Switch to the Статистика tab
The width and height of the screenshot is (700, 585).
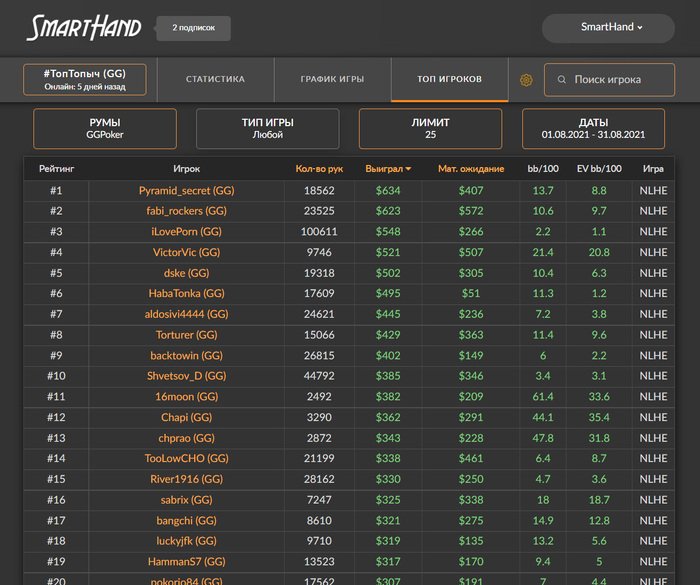point(215,79)
